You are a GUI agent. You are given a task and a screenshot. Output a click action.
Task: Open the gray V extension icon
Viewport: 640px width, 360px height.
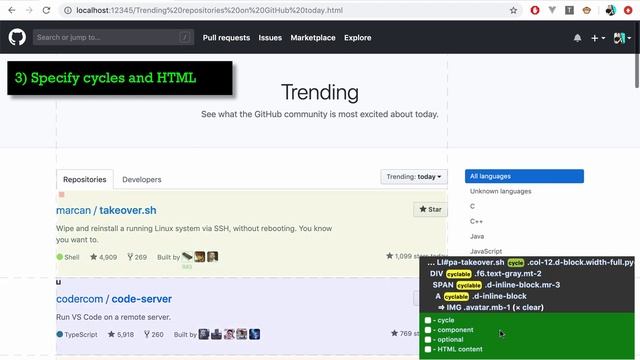[x=552, y=10]
